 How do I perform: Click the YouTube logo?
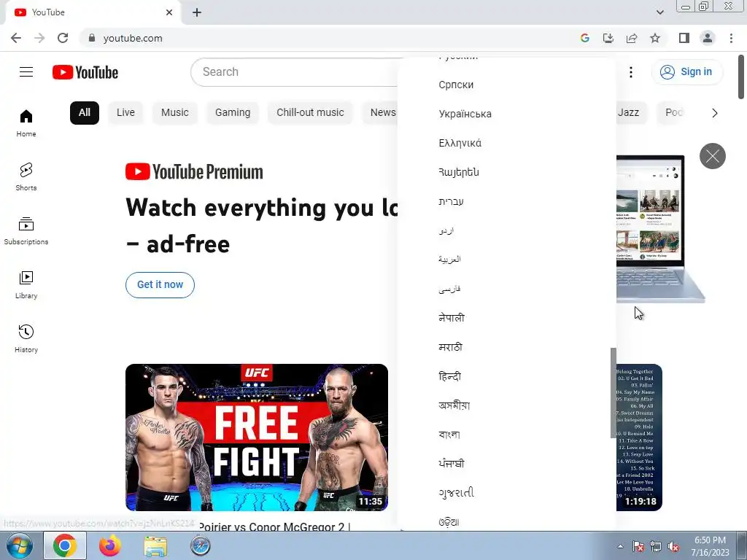click(x=85, y=72)
